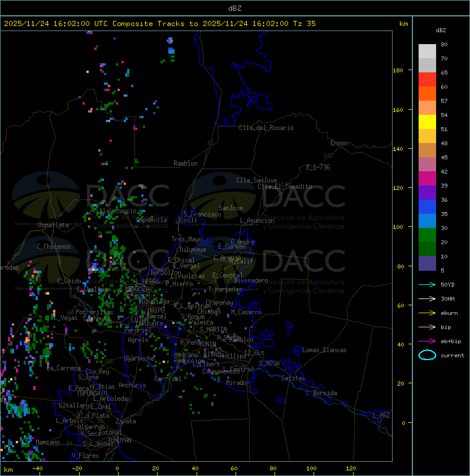Click the 'Composite Tracks' timestamp header text
The image size is (470, 476).
pyautogui.click(x=160, y=24)
